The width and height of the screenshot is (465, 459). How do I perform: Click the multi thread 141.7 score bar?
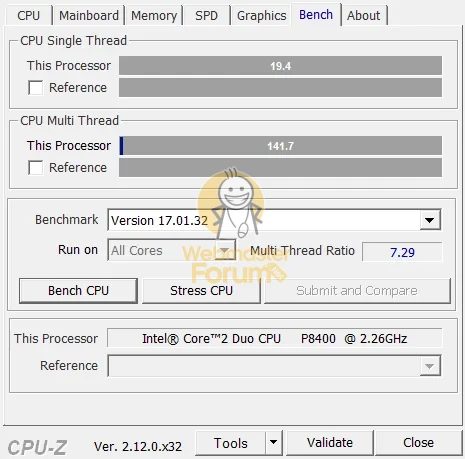[280, 146]
